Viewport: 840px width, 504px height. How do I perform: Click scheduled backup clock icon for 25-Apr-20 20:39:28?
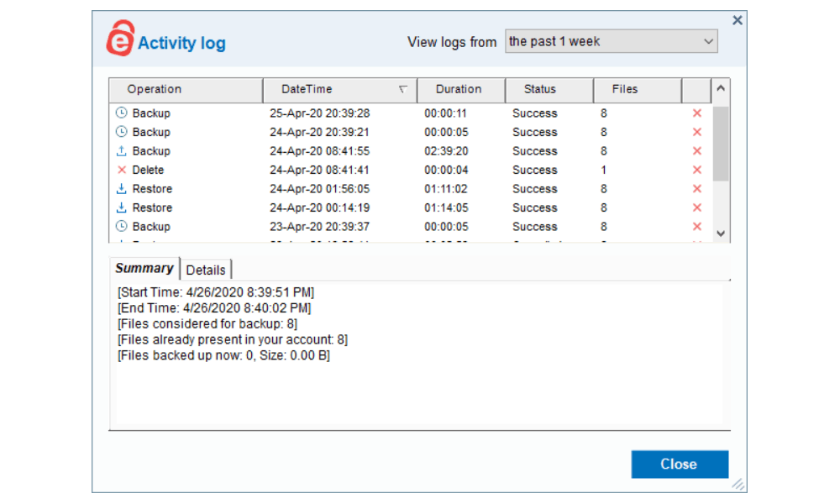pyautogui.click(x=122, y=113)
